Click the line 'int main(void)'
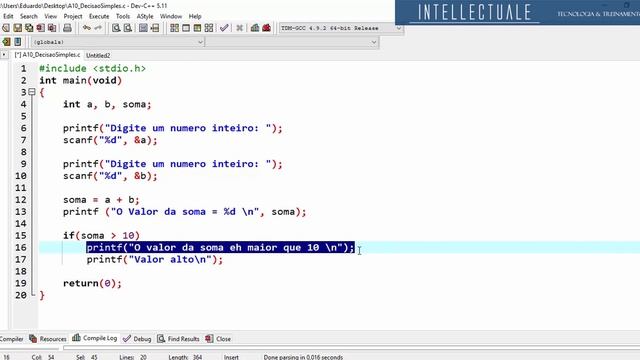 click(x=80, y=80)
